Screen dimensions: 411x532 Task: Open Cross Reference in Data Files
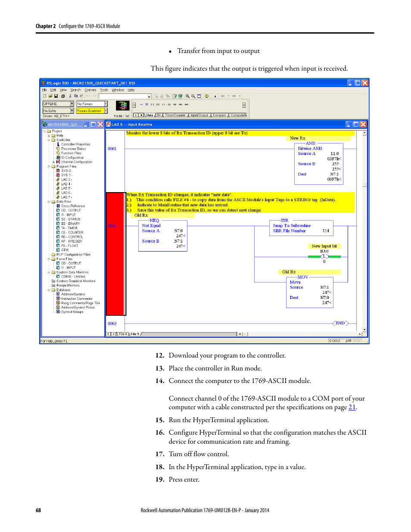point(73,206)
